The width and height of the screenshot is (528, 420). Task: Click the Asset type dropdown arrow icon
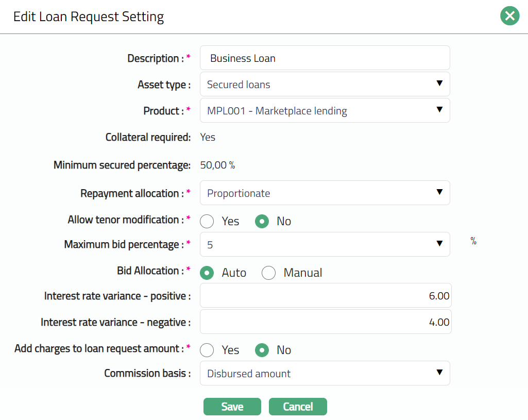point(439,83)
